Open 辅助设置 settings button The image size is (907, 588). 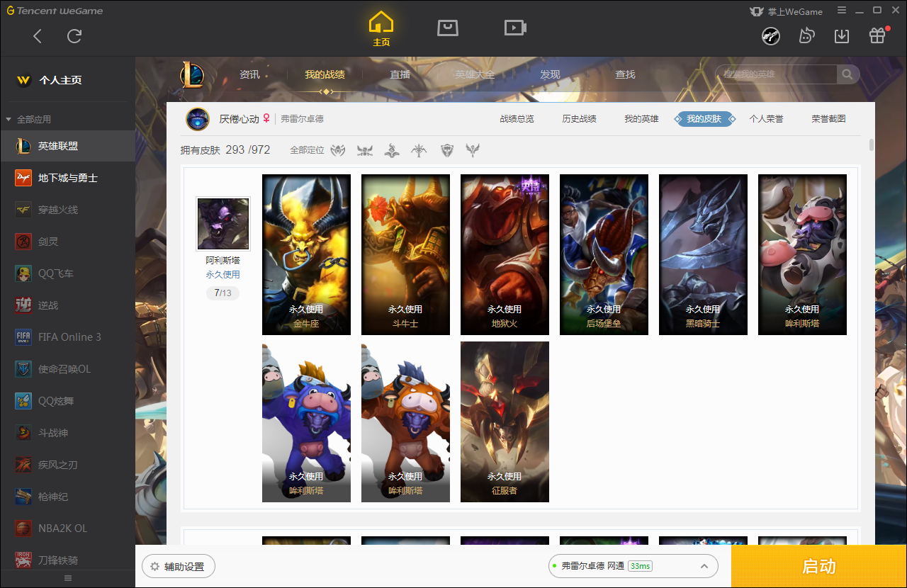(x=179, y=567)
